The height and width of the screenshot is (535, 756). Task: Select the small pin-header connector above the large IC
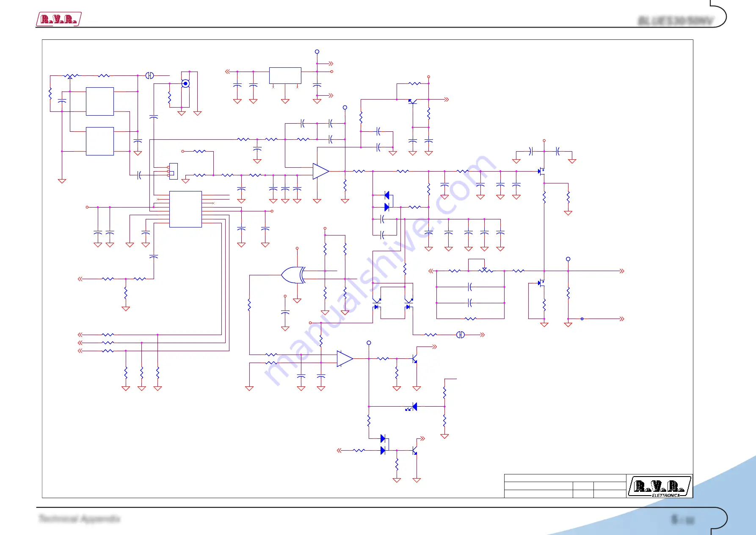(173, 171)
